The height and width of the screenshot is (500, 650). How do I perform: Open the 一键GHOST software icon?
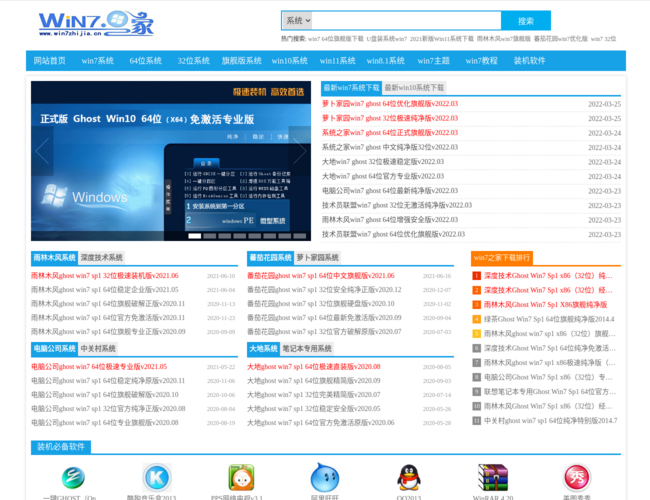(x=73, y=478)
